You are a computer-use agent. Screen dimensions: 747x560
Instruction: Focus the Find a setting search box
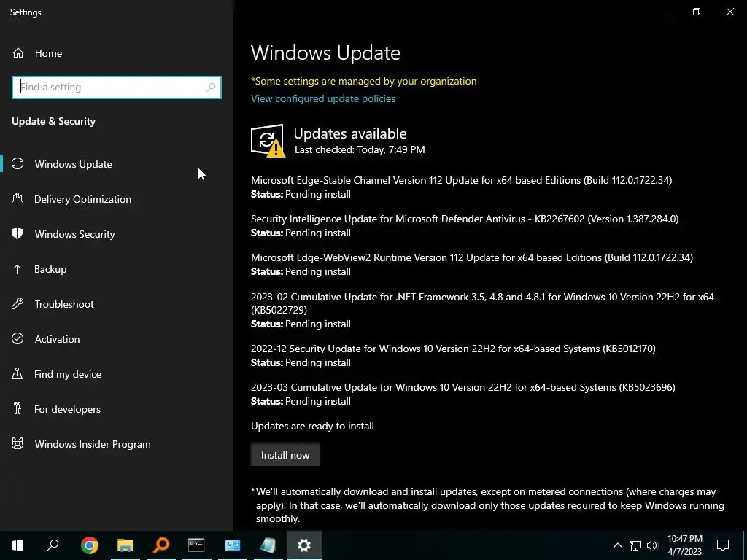tap(117, 87)
